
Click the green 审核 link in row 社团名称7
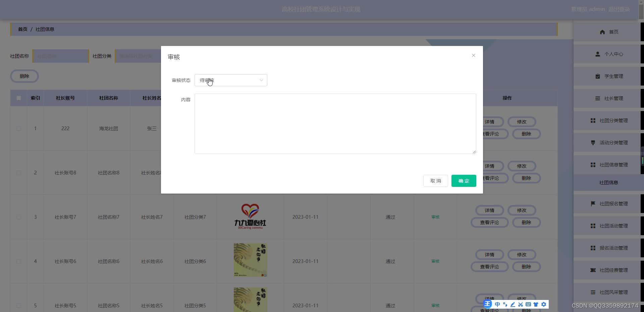click(x=435, y=217)
